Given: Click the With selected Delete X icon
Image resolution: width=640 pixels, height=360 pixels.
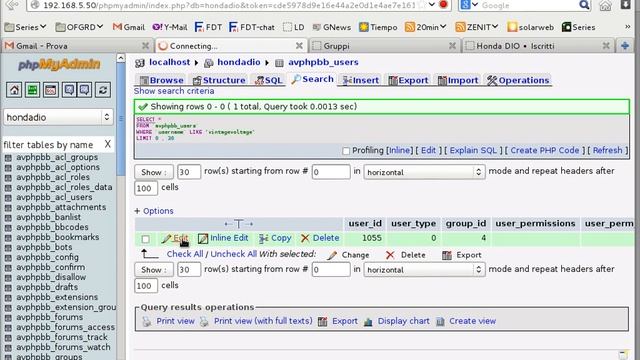Looking at the screenshot, I should coord(390,255).
